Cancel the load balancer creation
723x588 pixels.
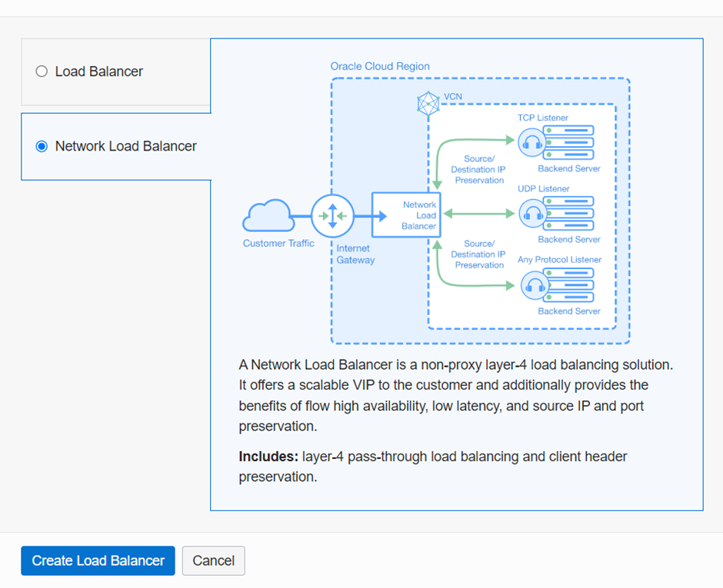pyautogui.click(x=214, y=560)
